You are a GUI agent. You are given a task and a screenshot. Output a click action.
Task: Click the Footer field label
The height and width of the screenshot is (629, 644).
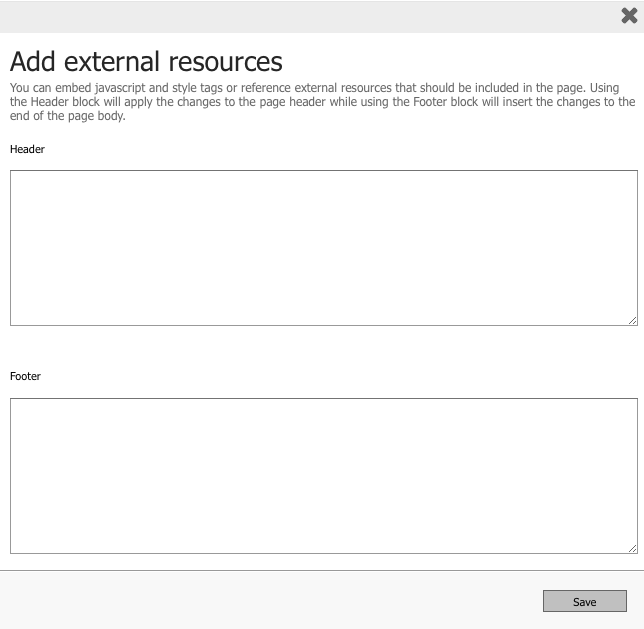pos(25,376)
